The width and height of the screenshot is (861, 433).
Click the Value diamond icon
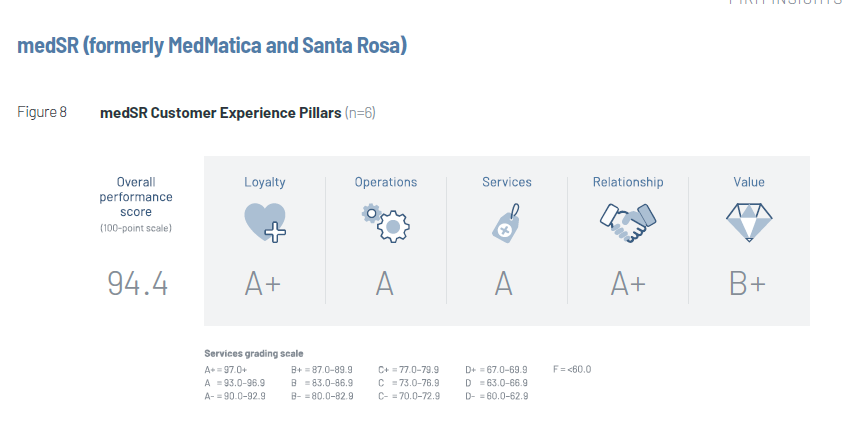tap(748, 221)
